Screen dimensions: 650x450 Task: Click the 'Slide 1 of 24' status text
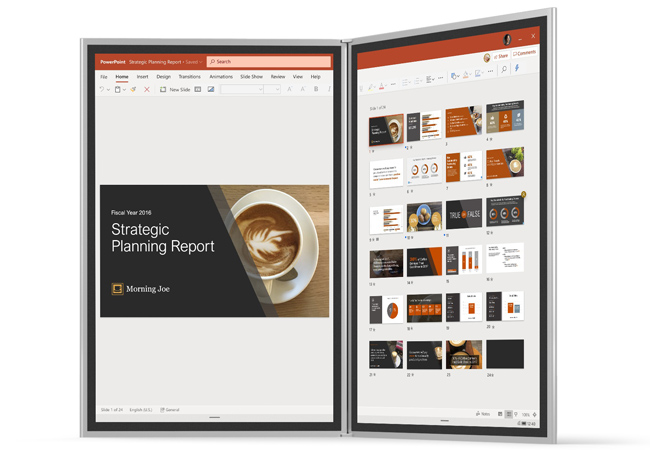coord(112,410)
